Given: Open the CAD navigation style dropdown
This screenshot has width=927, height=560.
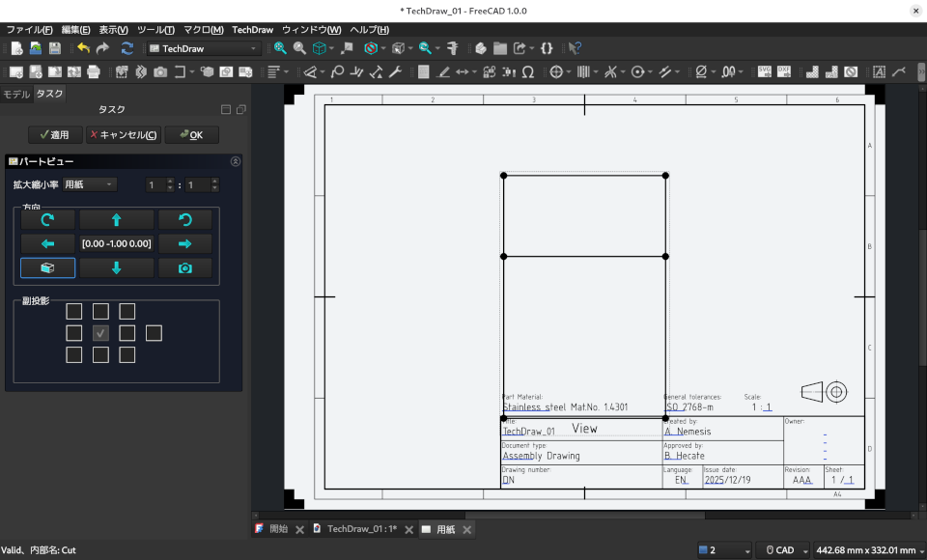Looking at the screenshot, I should (x=784, y=549).
